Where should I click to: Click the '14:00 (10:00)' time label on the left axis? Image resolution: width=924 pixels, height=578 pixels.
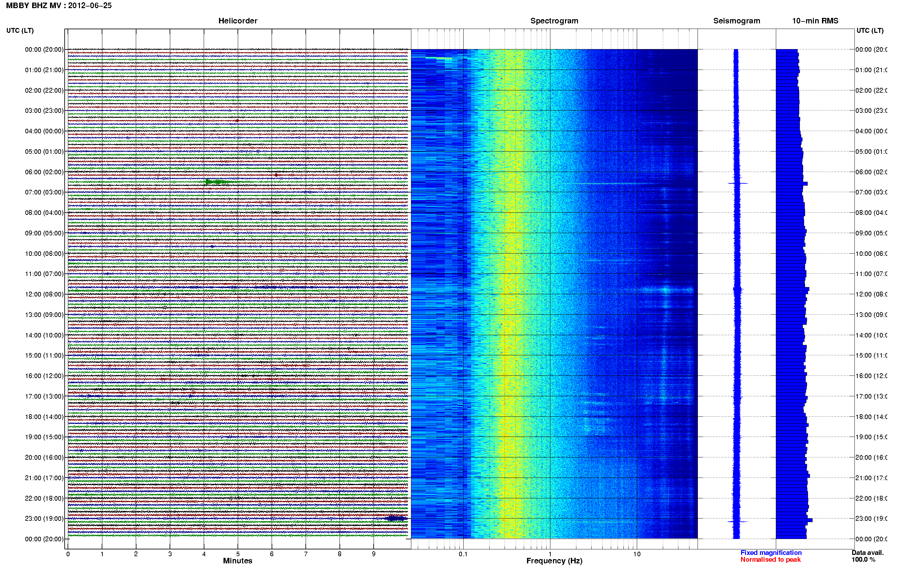coord(44,335)
